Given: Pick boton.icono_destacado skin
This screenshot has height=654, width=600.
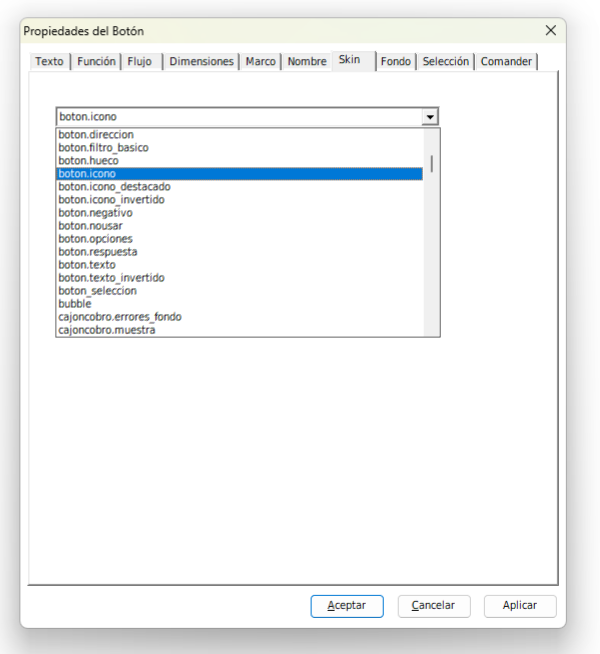Looking at the screenshot, I should coord(240,186).
